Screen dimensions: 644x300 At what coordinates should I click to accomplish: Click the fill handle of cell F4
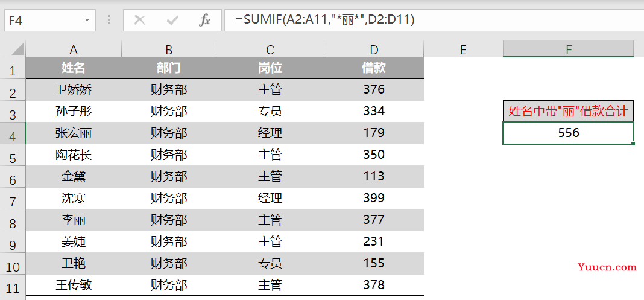click(633, 144)
